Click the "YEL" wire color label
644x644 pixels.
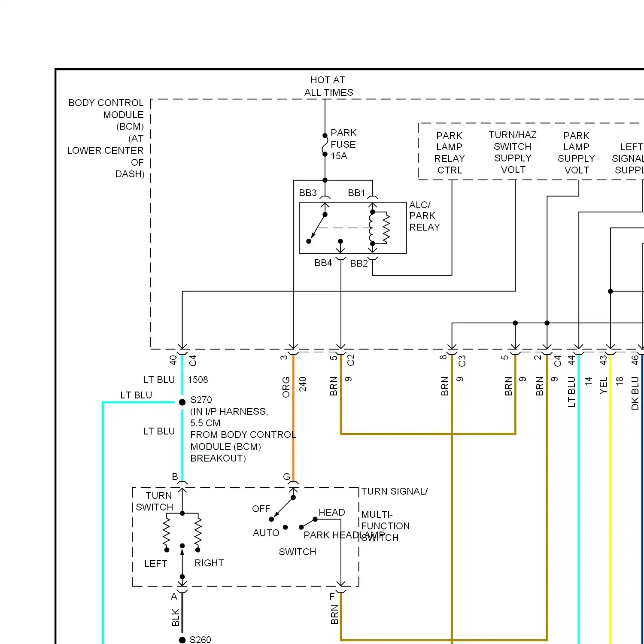[x=603, y=385]
